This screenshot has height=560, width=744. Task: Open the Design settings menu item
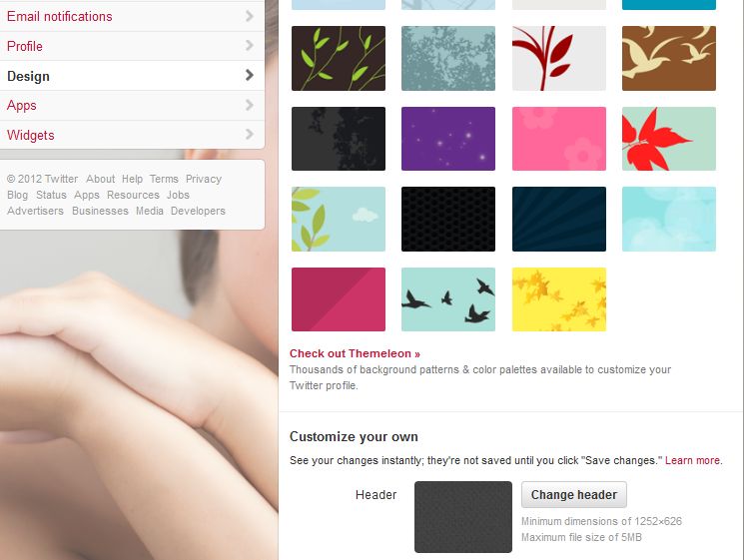(132, 76)
